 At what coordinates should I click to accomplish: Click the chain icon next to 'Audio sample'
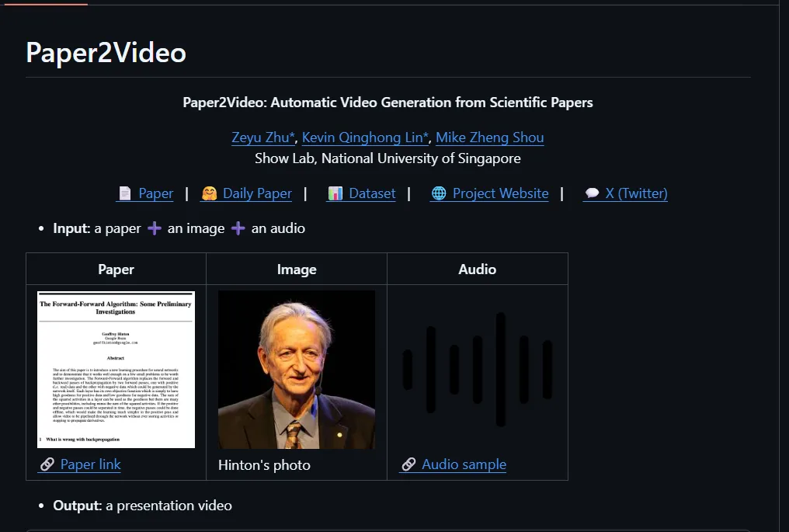(x=408, y=464)
